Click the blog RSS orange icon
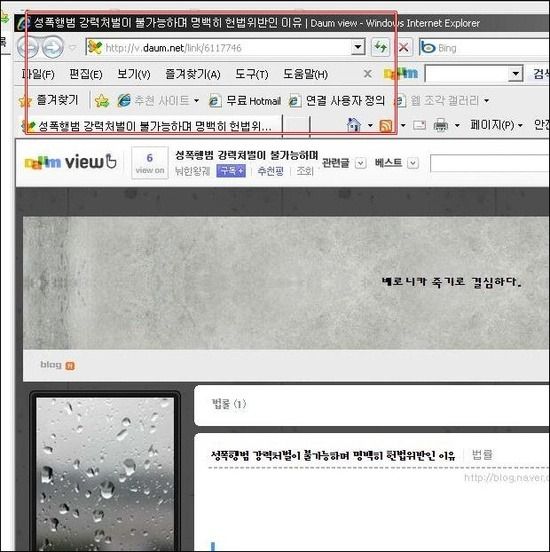550x552 pixels. pyautogui.click(x=70, y=366)
